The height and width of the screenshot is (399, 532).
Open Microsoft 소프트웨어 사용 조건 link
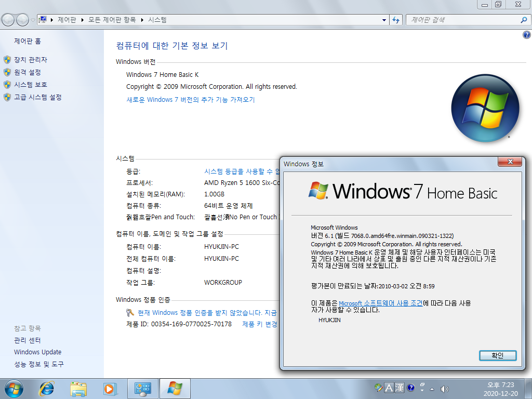coord(381,303)
